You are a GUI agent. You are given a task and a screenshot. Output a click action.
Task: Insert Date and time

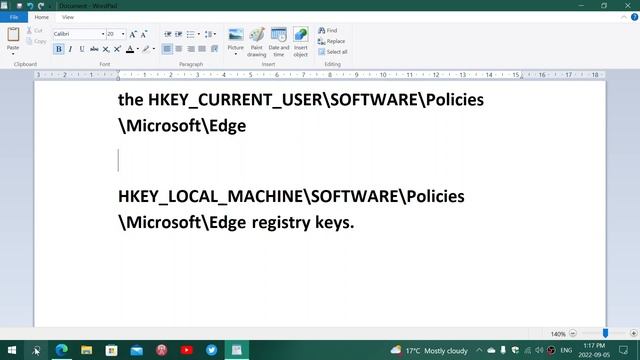click(279, 42)
